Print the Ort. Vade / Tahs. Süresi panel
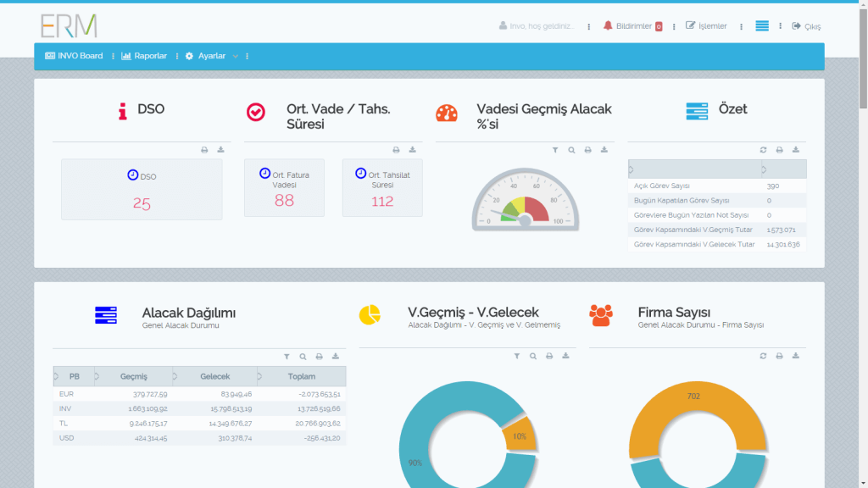Viewport: 868px width, 488px height. [396, 150]
